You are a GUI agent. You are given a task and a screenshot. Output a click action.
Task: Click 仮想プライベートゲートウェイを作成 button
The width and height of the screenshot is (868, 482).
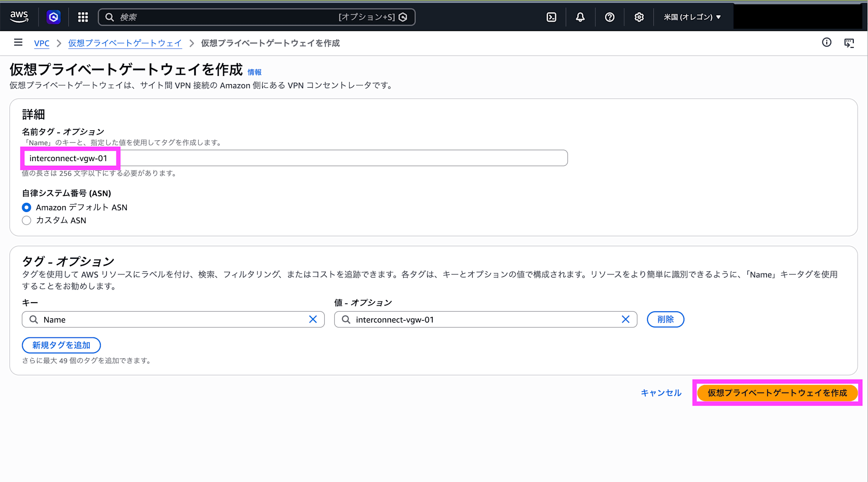pos(777,393)
